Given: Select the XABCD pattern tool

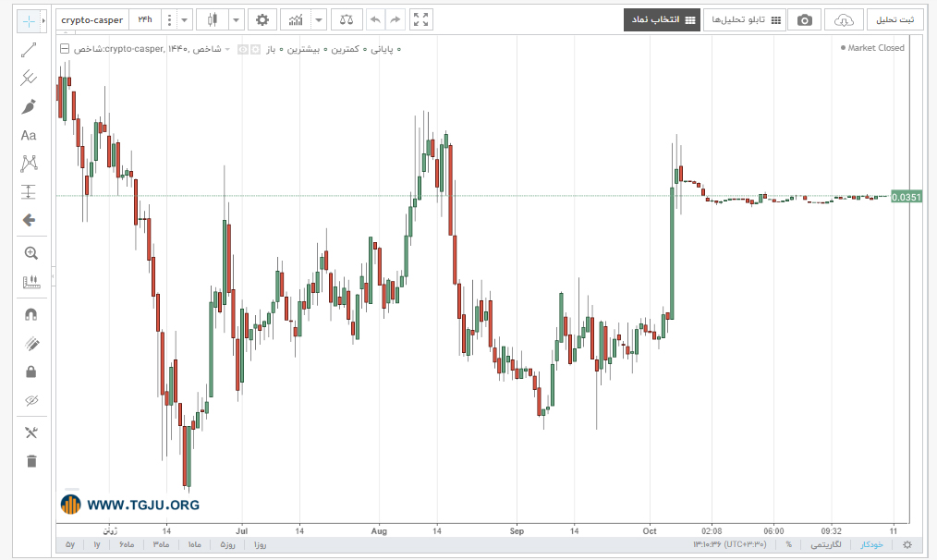Looking at the screenshot, I should (x=29, y=164).
